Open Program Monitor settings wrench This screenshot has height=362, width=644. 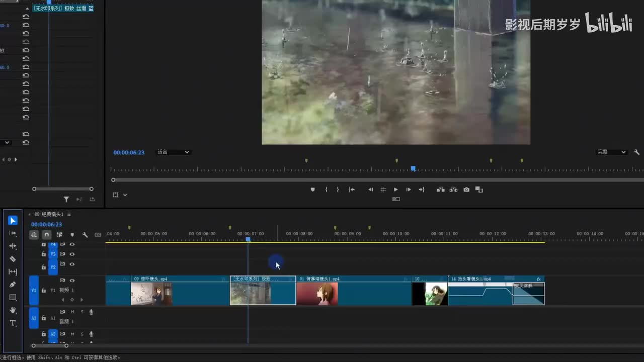(x=636, y=152)
